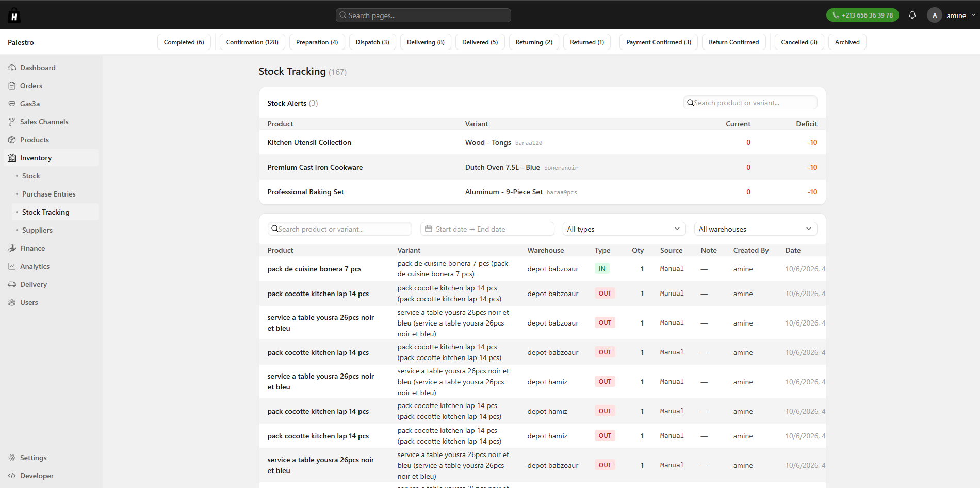This screenshot has width=980, height=488.
Task: Open the notifications bell
Action: 912,15
